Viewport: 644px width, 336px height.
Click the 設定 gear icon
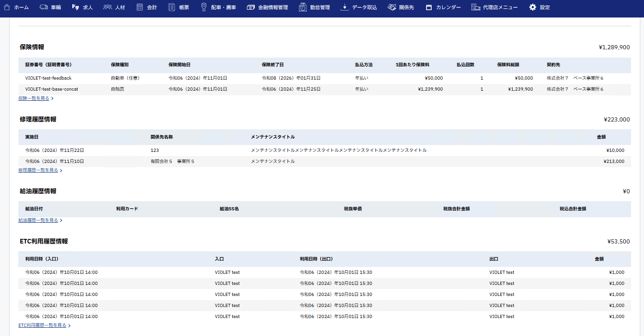tap(533, 7)
